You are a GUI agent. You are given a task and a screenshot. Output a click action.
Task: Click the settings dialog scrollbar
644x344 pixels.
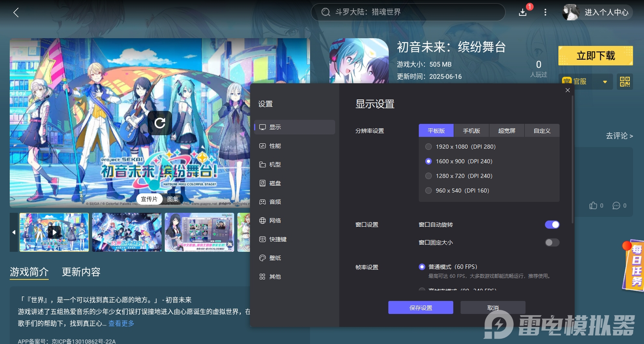pyautogui.click(x=573, y=158)
